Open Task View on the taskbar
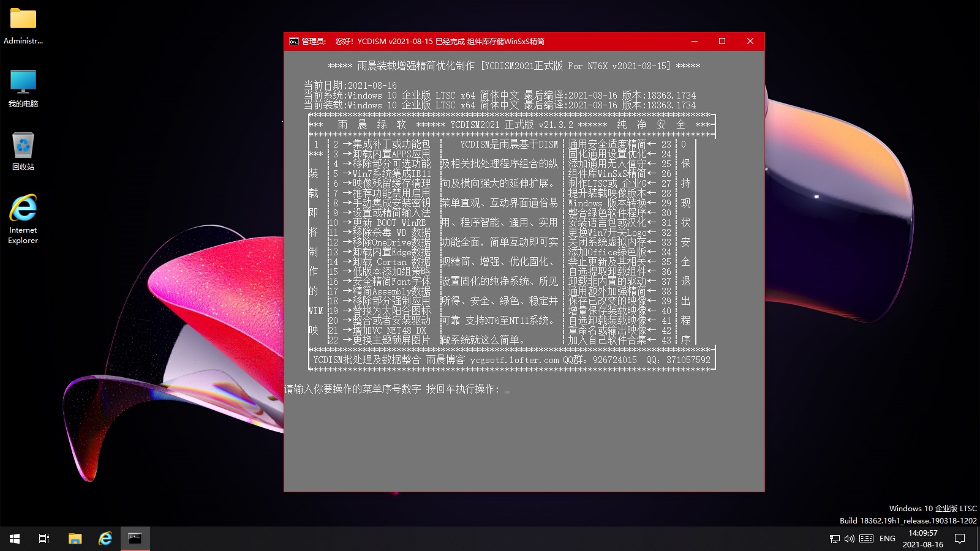 pyautogui.click(x=44, y=539)
